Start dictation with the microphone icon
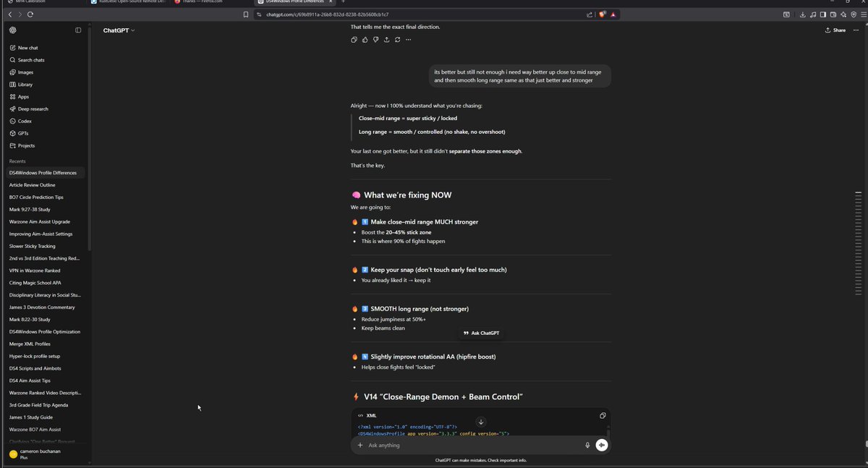The height and width of the screenshot is (468, 868). (587, 446)
